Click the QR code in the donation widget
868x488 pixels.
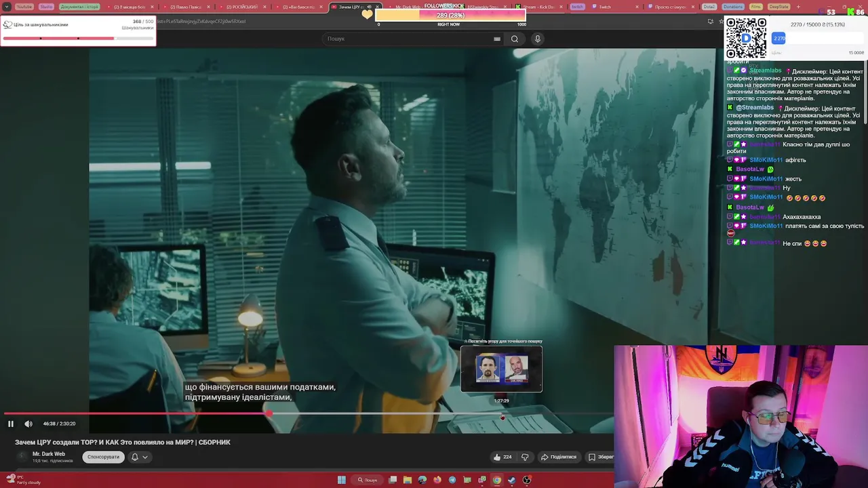click(746, 38)
